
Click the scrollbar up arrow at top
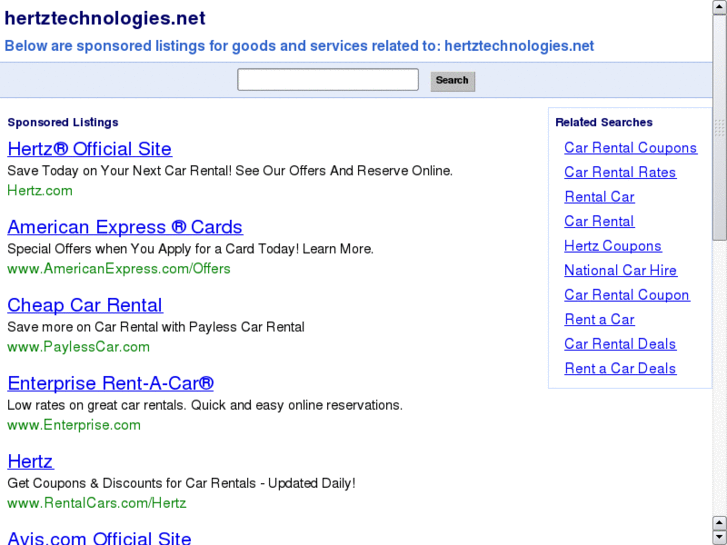[x=719, y=7]
